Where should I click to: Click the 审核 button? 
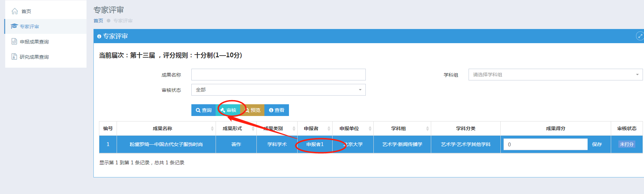pyautogui.click(x=228, y=110)
